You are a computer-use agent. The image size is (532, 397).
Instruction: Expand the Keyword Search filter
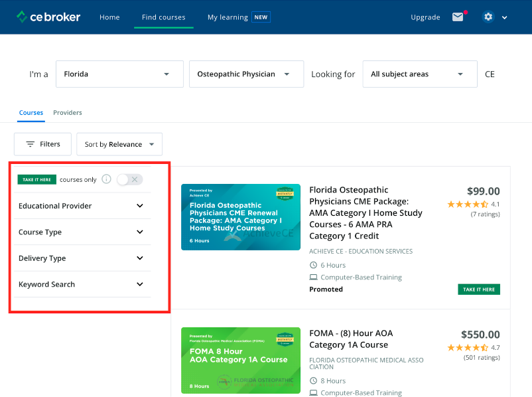pyautogui.click(x=82, y=284)
